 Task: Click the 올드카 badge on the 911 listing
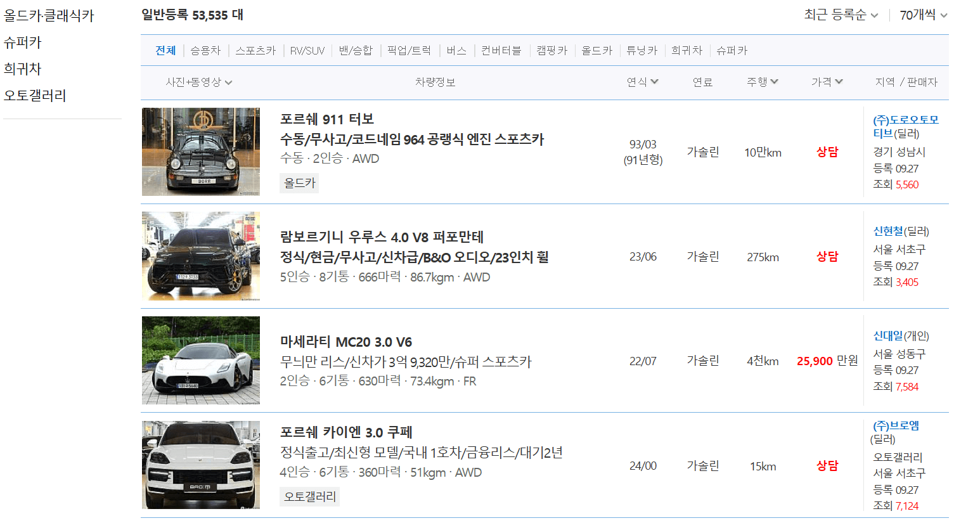[299, 183]
